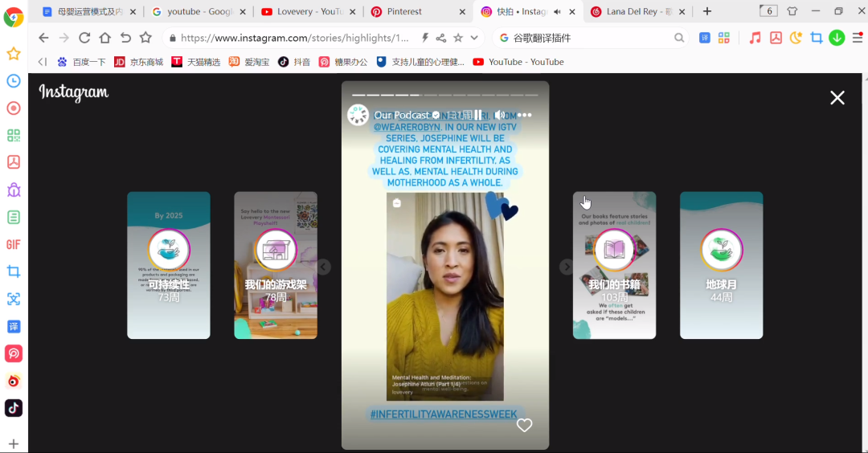Open 糖果办公 bookmark
The image size is (868, 453).
click(x=343, y=62)
